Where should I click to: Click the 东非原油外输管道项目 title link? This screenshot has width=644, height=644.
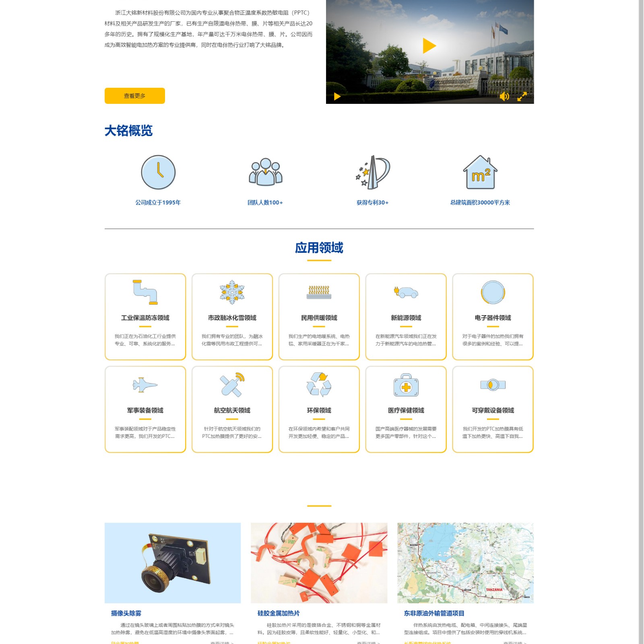click(x=434, y=613)
